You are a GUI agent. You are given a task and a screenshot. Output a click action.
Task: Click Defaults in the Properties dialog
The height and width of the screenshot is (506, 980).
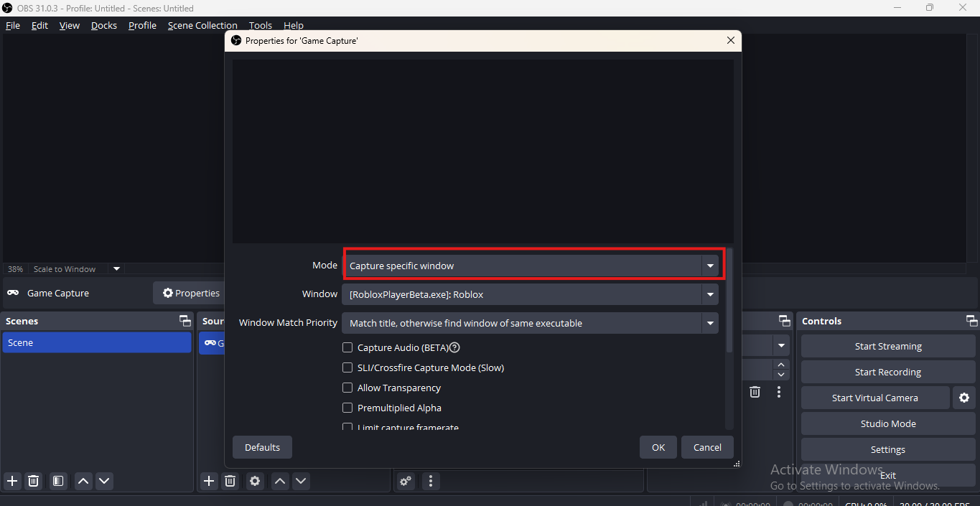[262, 447]
